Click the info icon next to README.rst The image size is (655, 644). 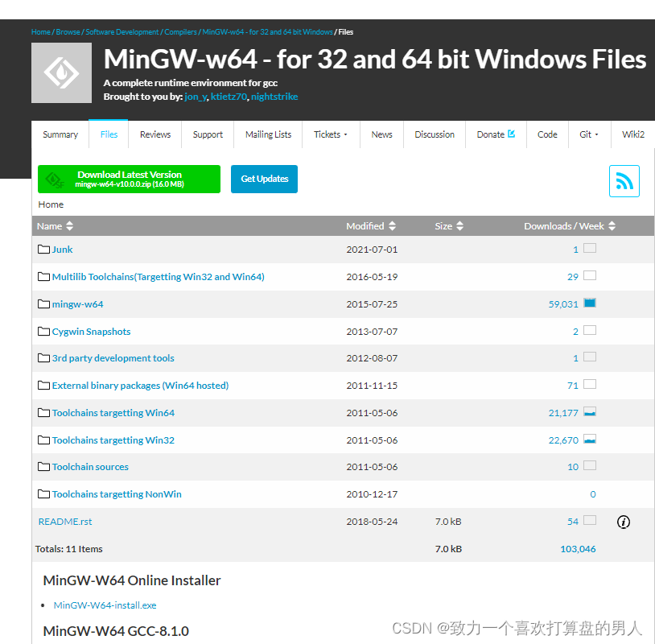pos(624,522)
